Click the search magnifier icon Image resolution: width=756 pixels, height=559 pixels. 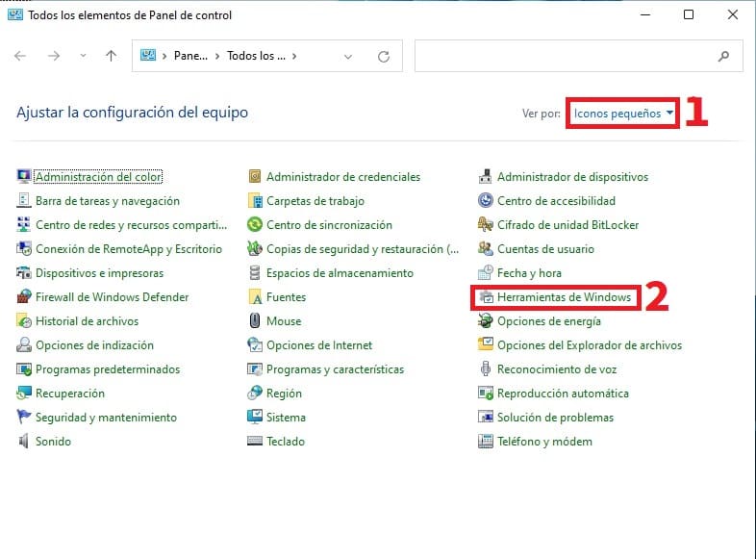723,57
